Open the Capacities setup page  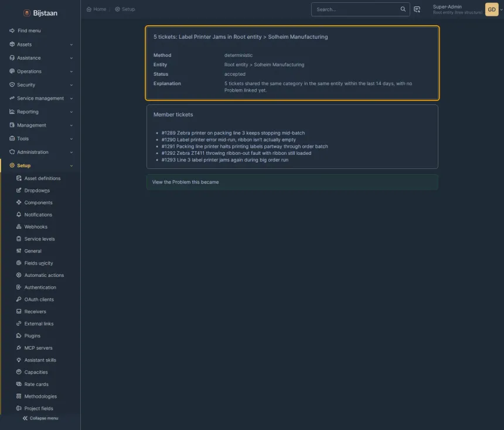(x=36, y=372)
